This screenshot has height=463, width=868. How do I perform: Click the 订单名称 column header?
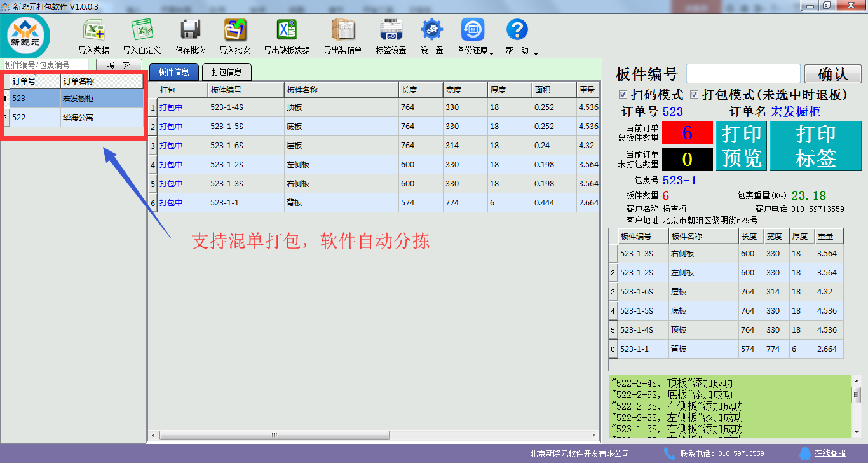pos(102,81)
